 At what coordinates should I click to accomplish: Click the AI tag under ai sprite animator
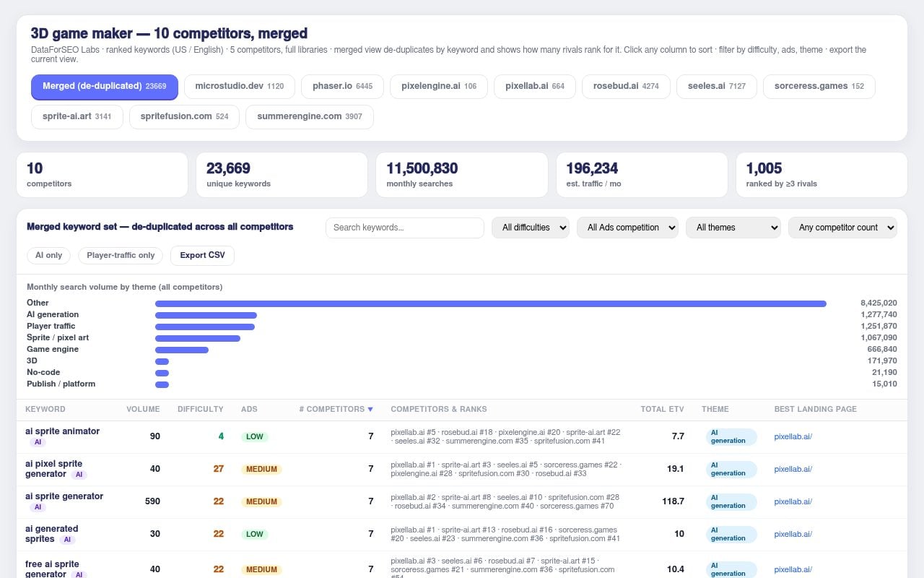38,442
